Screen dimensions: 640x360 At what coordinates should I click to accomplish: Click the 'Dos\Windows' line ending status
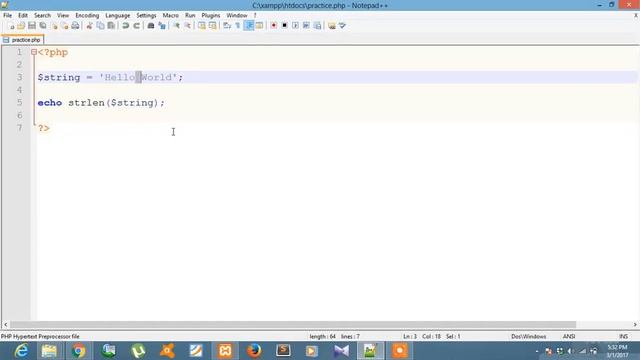(x=529, y=336)
